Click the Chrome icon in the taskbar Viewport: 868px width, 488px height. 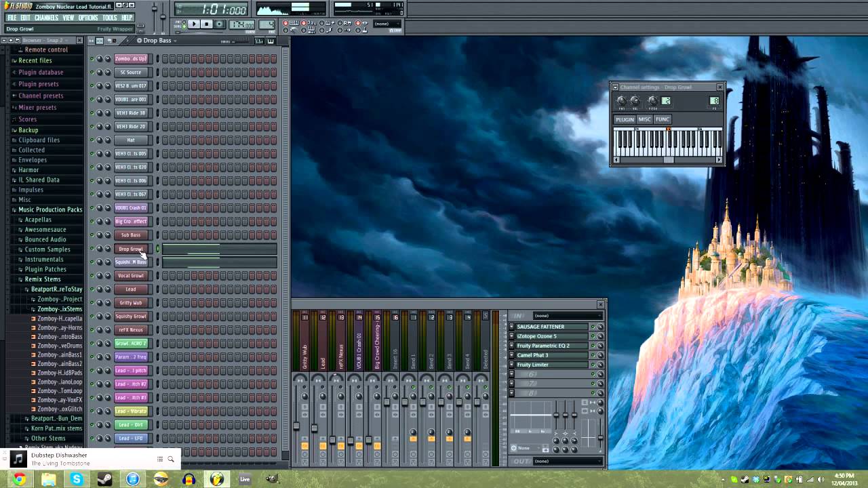tap(19, 479)
